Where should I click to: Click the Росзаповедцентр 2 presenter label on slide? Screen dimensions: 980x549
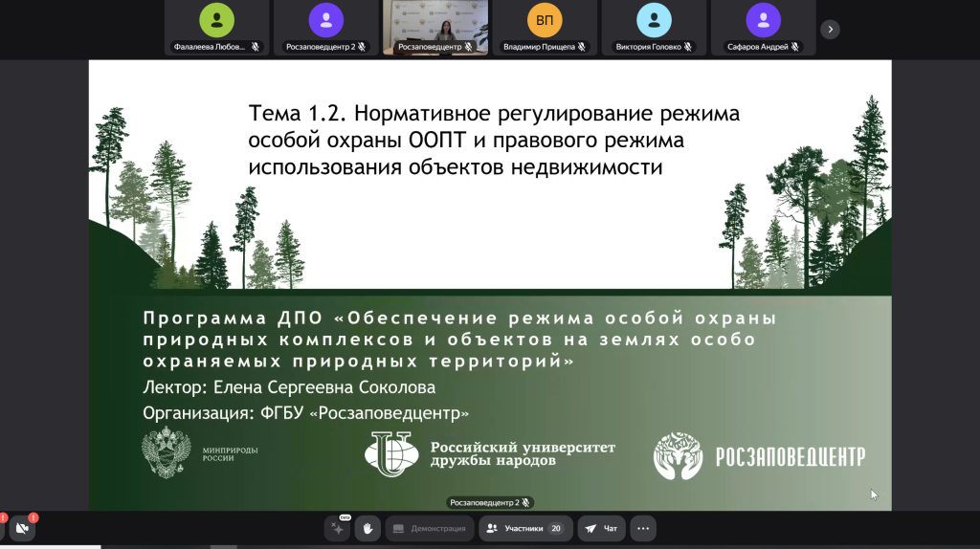coord(490,502)
